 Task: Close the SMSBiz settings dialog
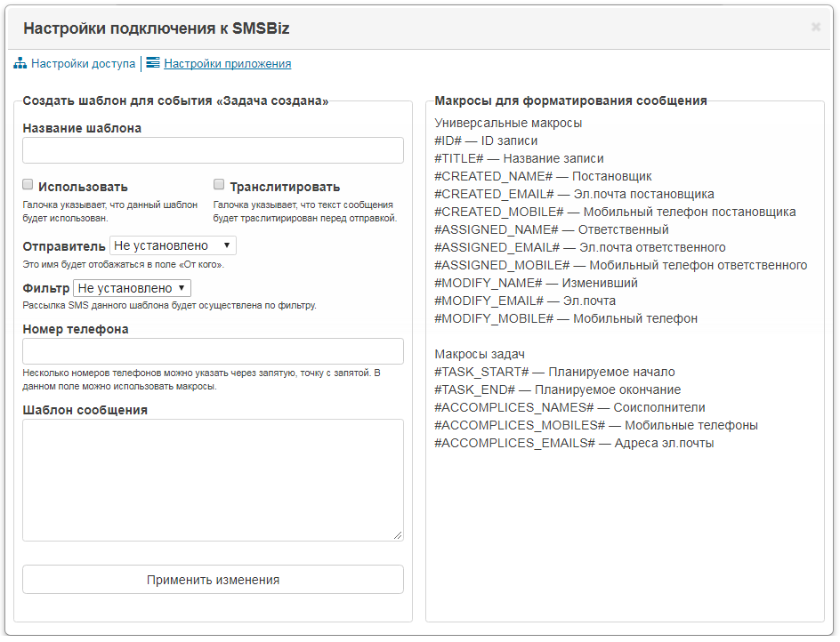coord(815,27)
